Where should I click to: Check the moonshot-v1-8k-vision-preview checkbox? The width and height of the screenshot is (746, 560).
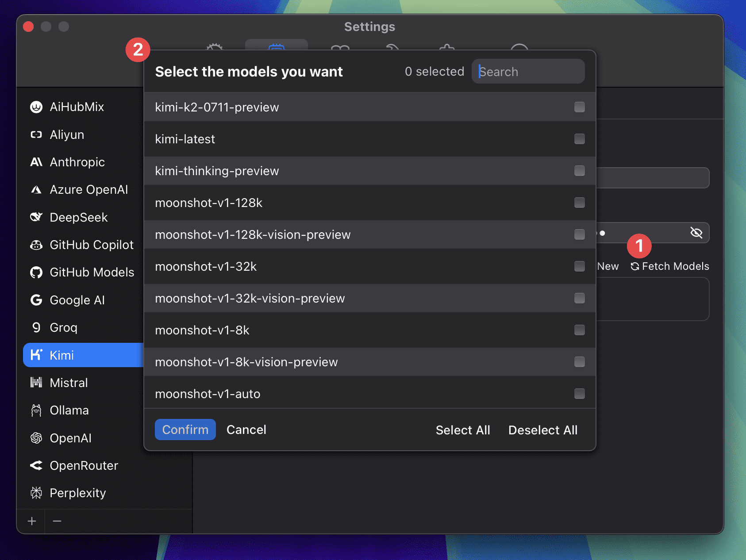coord(580,362)
